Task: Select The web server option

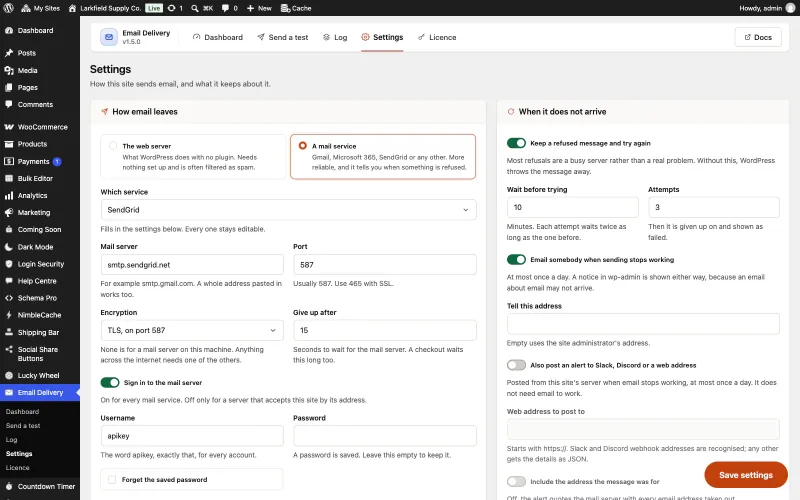Action: click(x=193, y=157)
